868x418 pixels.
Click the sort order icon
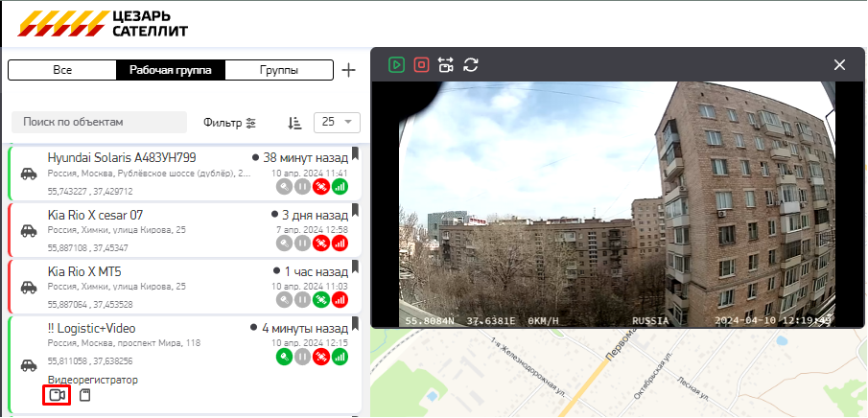click(x=294, y=123)
